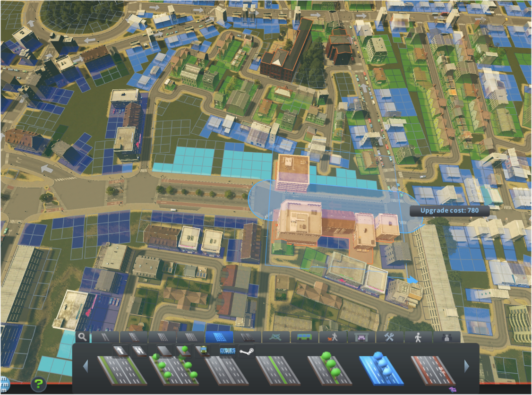This screenshot has height=395, width=532.
Task: Select the road with grass strips on both sides
Action: click(122, 370)
